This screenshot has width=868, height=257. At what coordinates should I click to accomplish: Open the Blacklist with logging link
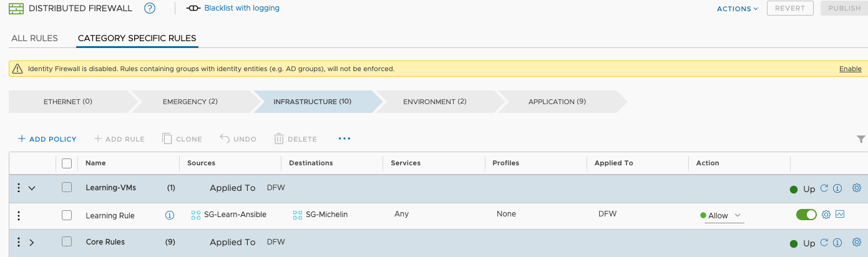pos(242,8)
